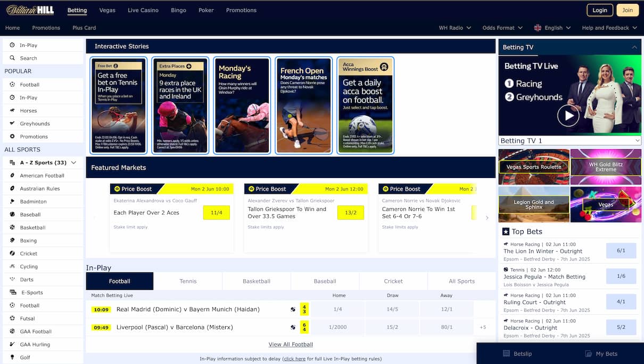Click the Search magnifier icon in sidebar
The image size is (644, 364).
tap(12, 58)
